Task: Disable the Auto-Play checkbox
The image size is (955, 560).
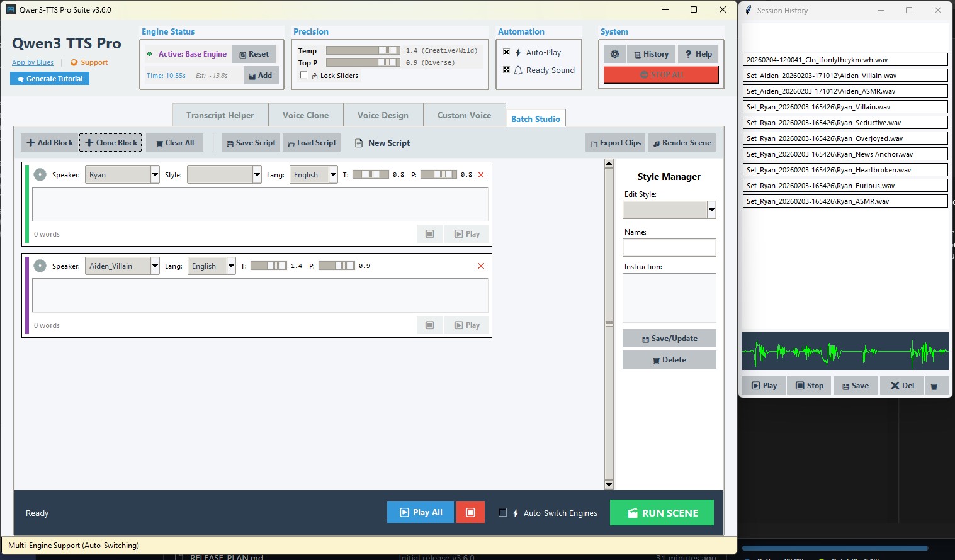Action: point(506,52)
